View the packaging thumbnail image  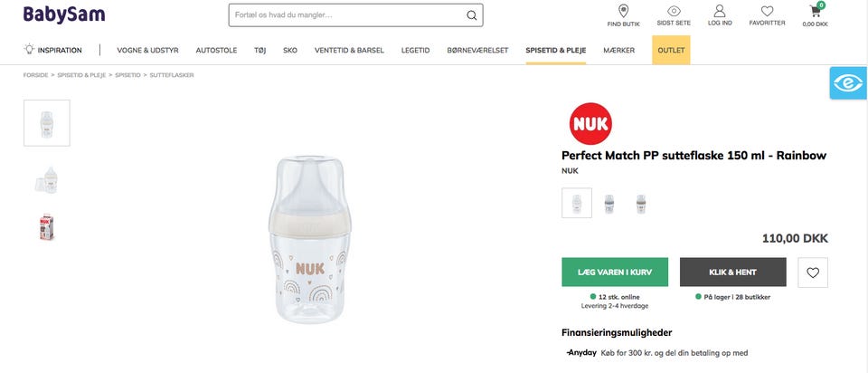pyautogui.click(x=47, y=227)
